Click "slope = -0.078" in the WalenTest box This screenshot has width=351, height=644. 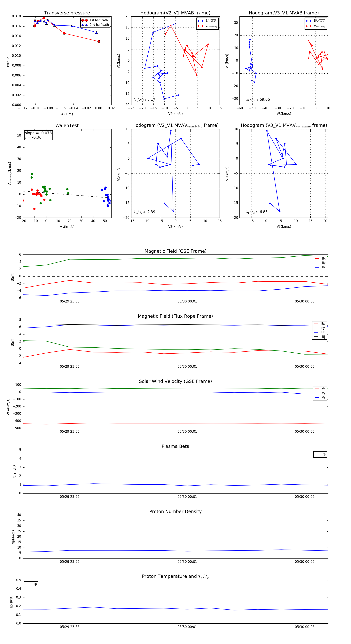pos(38,133)
